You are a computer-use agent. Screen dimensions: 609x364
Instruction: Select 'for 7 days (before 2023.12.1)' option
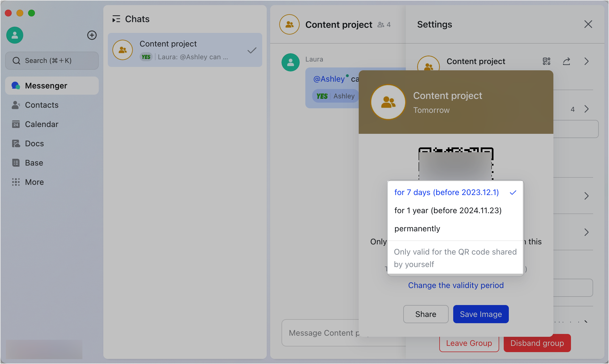click(x=455, y=192)
